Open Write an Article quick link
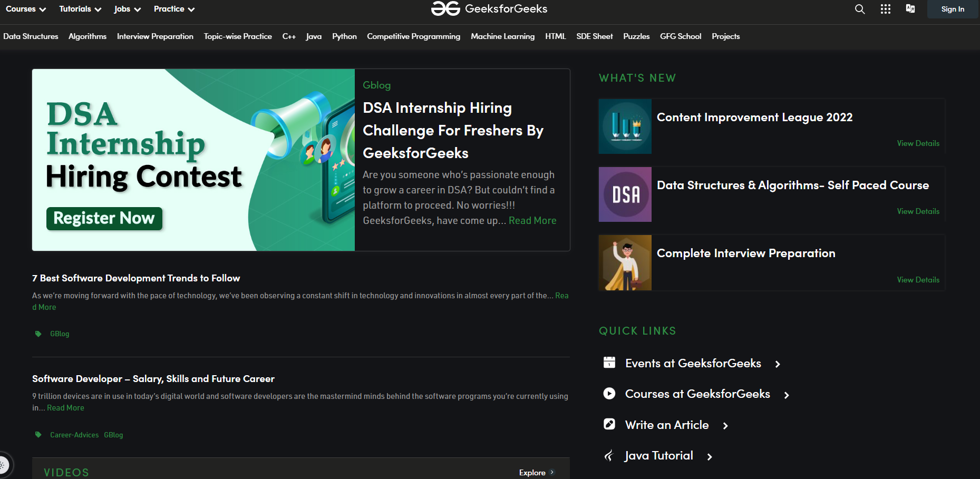The height and width of the screenshot is (479, 980). pyautogui.click(x=667, y=425)
